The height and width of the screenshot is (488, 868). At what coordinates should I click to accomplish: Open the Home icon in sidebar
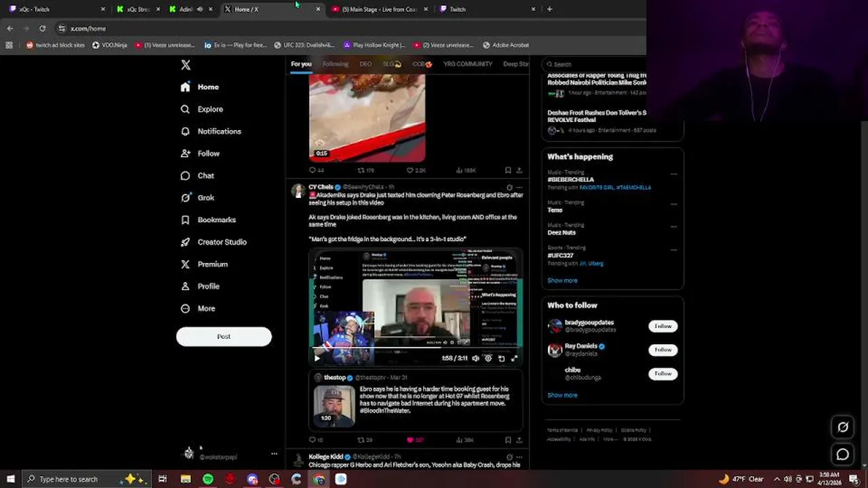coord(185,87)
